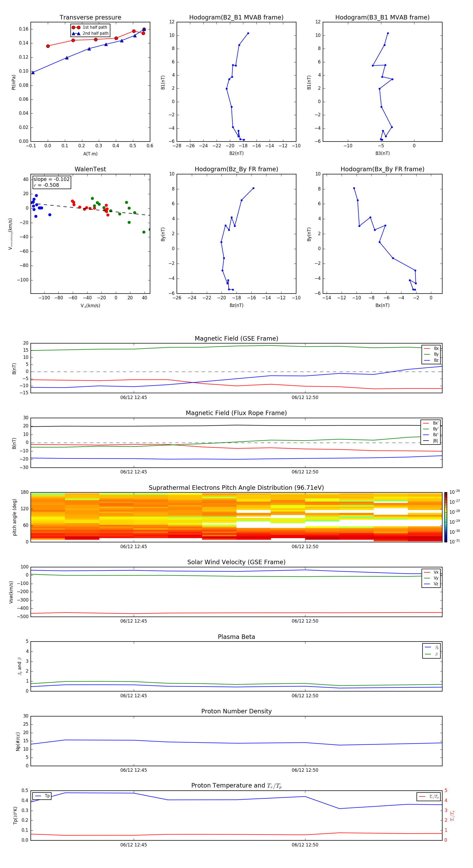Select the Hodogram(B3_B1 MVAB frame) title
The width and height of the screenshot is (473, 868).
pos(382,18)
